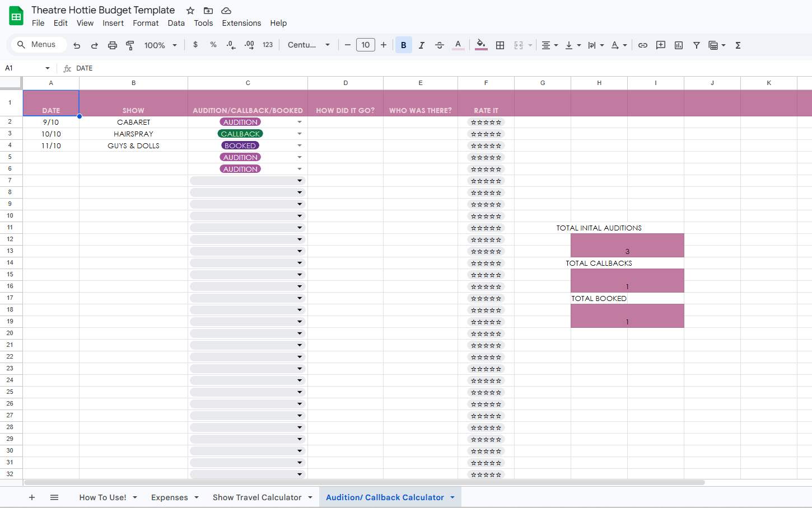This screenshot has width=812, height=508.
Task: Open the File menu
Action: 38,23
